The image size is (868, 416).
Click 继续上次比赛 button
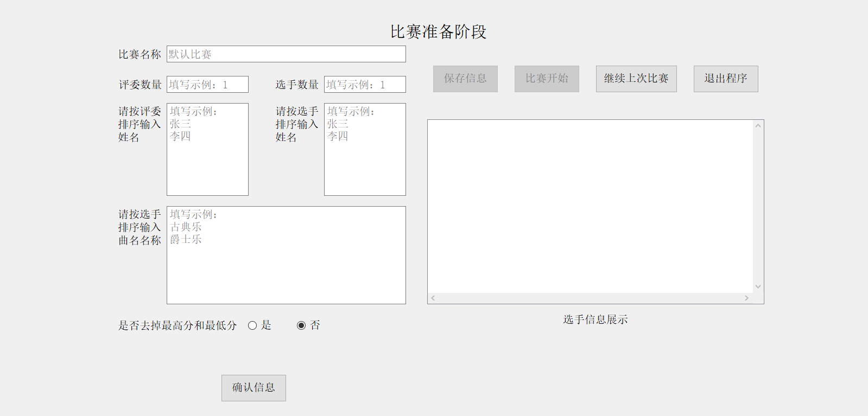point(636,79)
